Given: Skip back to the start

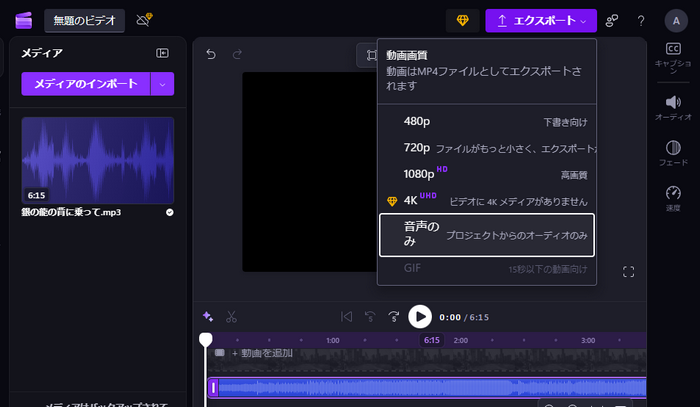Looking at the screenshot, I should click(346, 317).
